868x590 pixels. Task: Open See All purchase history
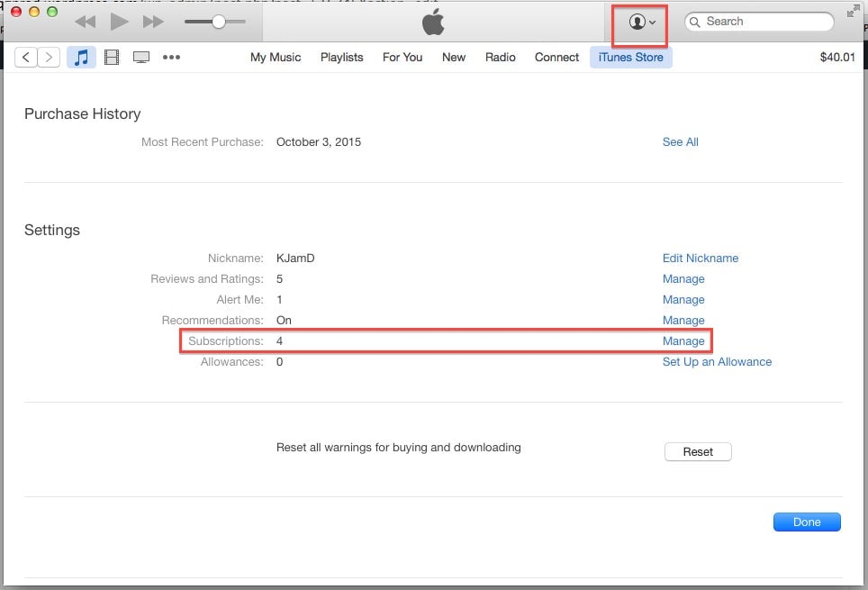[681, 141]
